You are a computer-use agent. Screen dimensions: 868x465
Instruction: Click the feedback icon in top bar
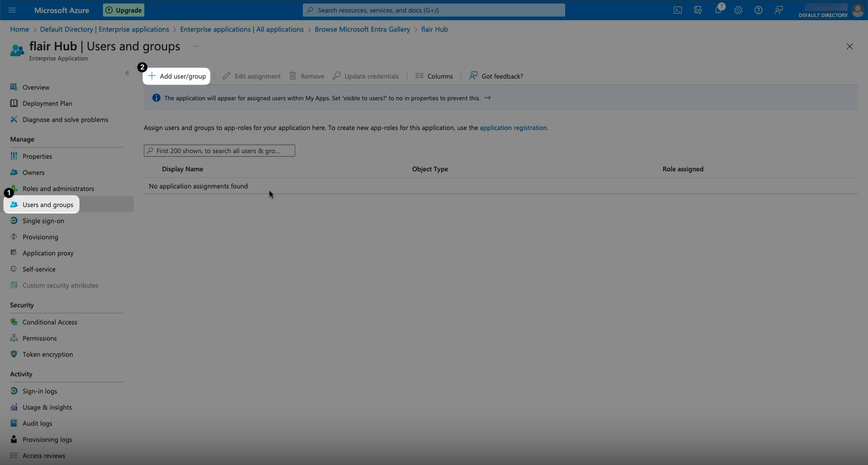coord(779,10)
